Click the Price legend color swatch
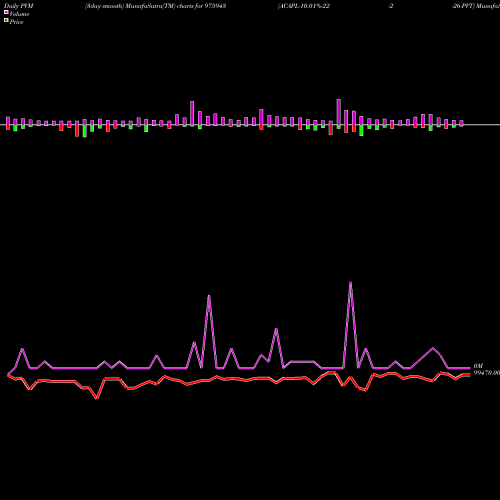 point(6,21)
